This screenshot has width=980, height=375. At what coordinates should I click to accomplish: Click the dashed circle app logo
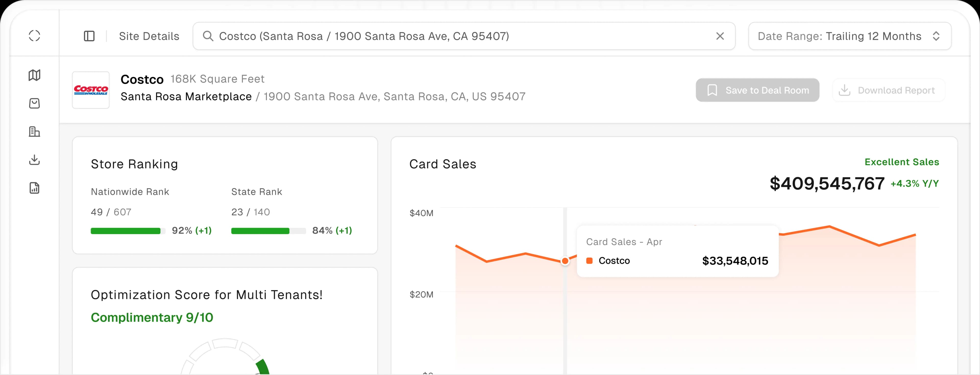click(34, 36)
